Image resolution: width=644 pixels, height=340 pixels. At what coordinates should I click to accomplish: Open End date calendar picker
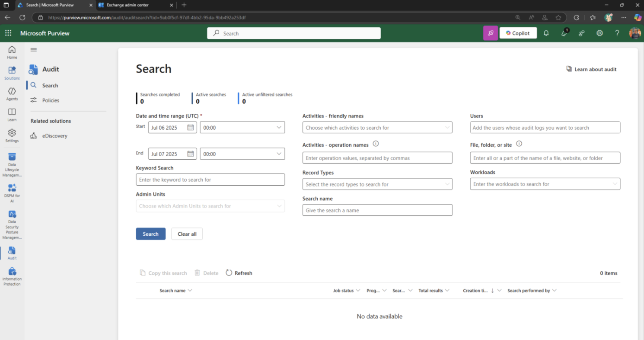191,154
